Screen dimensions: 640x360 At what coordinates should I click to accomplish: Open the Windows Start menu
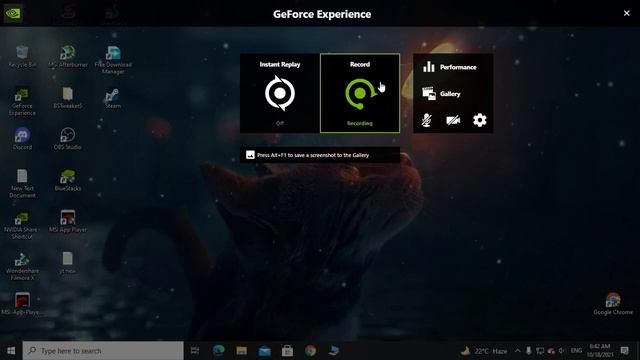(11, 351)
